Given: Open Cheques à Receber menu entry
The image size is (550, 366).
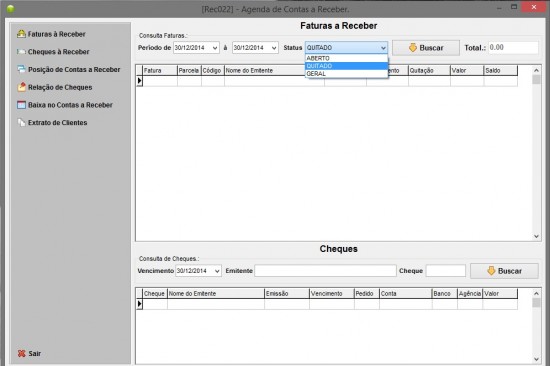Looking at the screenshot, I should 59,52.
